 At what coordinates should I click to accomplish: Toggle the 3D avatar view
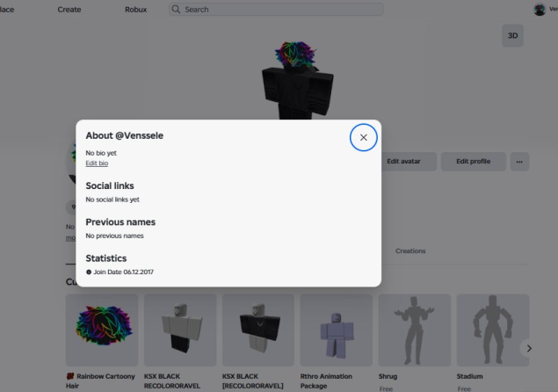click(x=512, y=36)
